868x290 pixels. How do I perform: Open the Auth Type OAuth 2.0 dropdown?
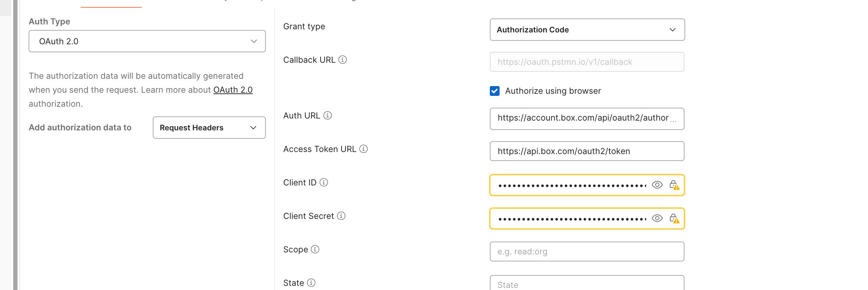coord(147,41)
